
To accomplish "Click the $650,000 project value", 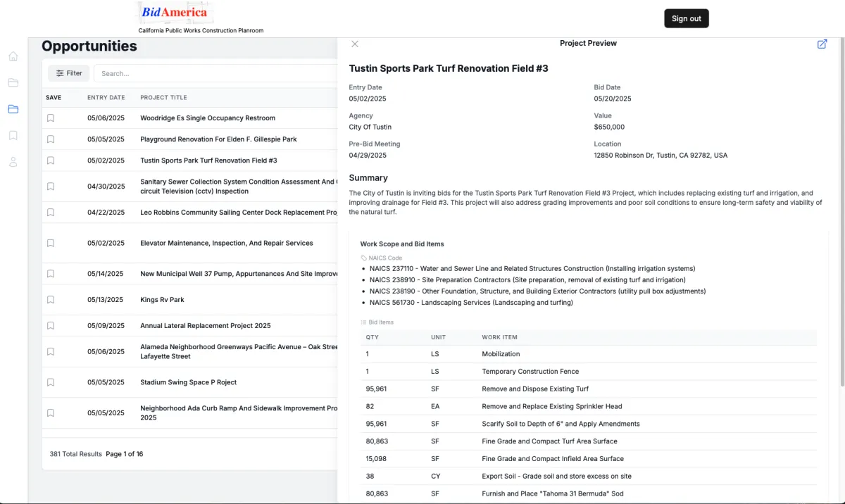I will (609, 127).
